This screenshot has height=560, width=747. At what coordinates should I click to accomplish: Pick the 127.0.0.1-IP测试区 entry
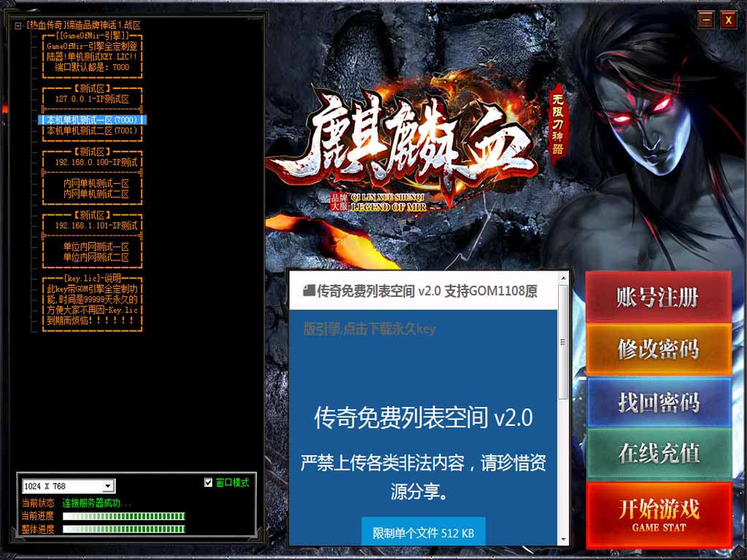[92, 99]
